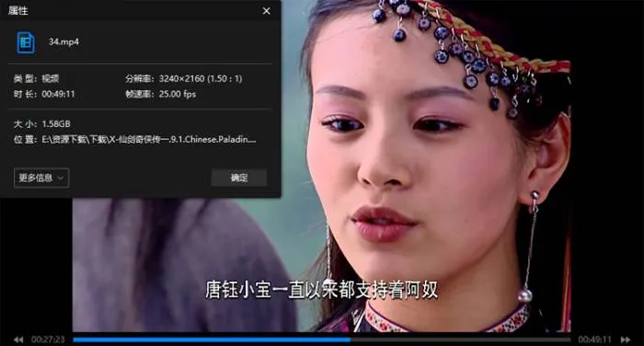Click the resolution value 3240×2160 (1.50 : 1)
The height and width of the screenshot is (346, 644).
[201, 78]
